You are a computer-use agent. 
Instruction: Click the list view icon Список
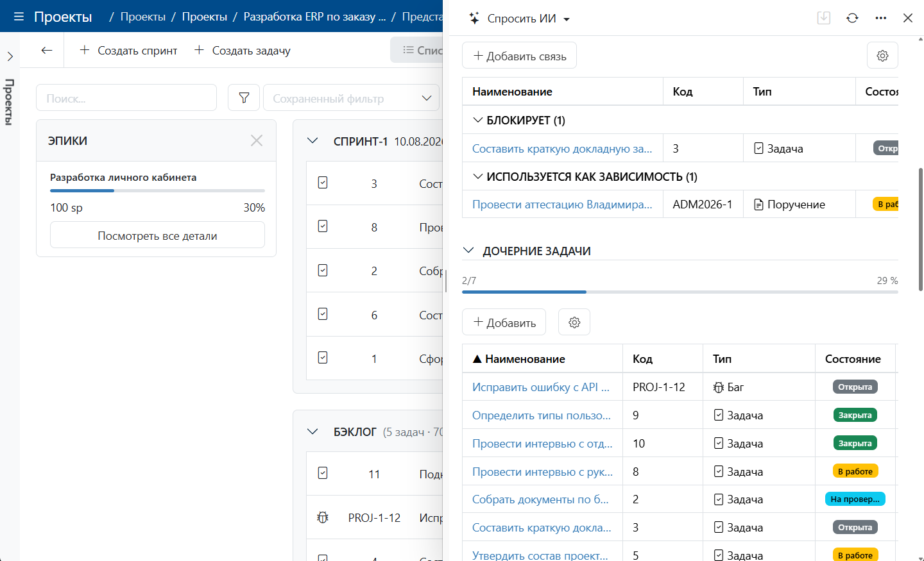coord(408,50)
